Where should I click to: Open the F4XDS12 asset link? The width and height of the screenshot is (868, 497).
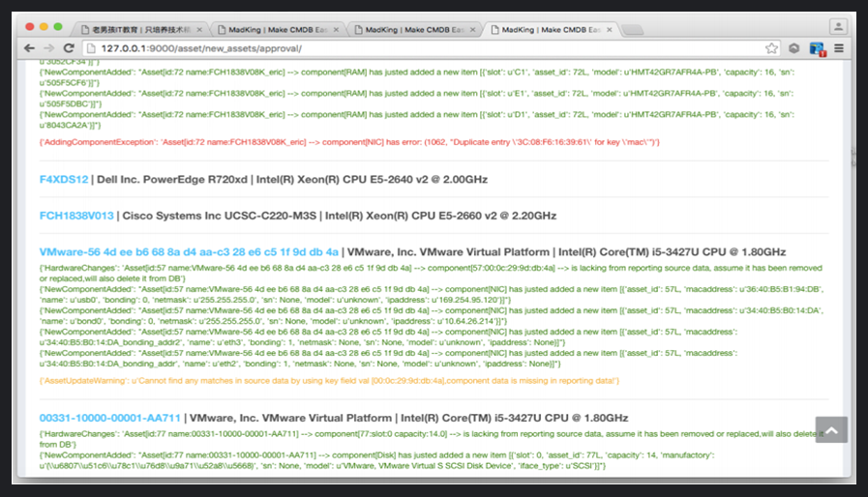click(x=64, y=180)
